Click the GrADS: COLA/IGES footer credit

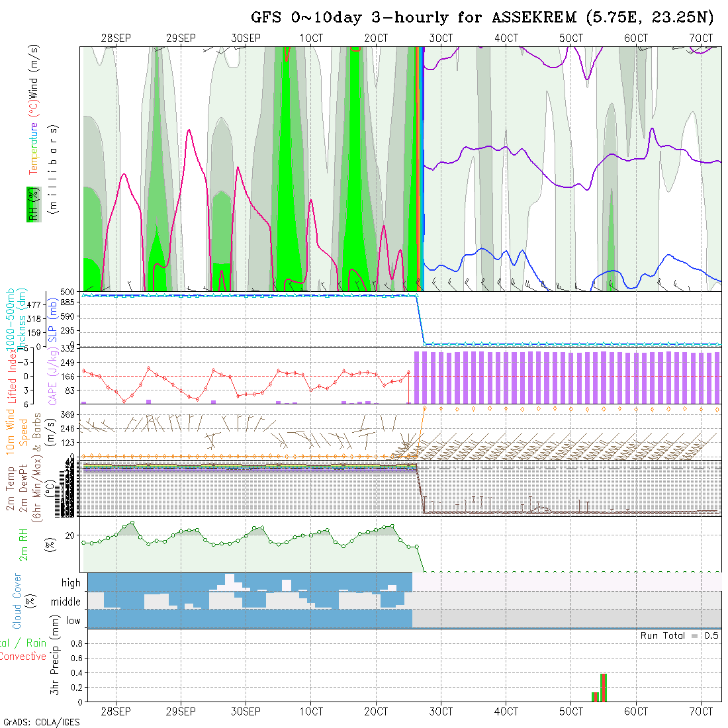pyautogui.click(x=41, y=722)
